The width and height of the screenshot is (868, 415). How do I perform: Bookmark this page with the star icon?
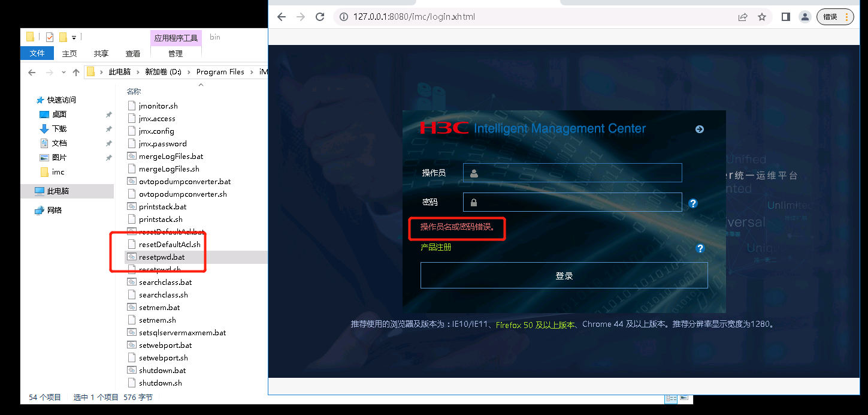point(762,17)
